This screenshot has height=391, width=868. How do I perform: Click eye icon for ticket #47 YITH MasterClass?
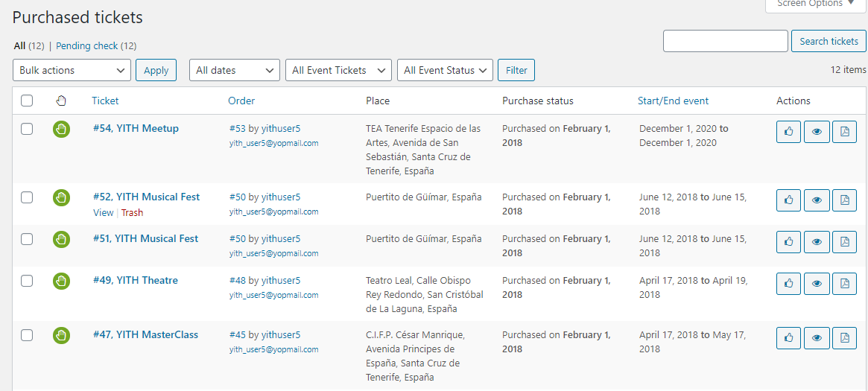(x=817, y=338)
